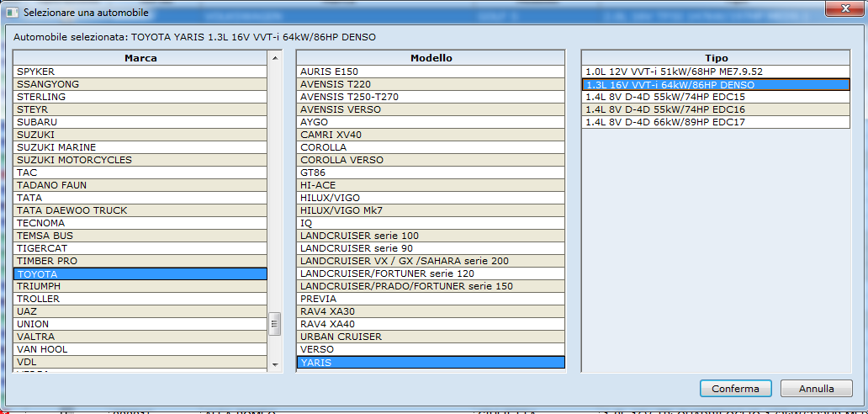Click the Marca list scroll-down arrow

coord(275,364)
